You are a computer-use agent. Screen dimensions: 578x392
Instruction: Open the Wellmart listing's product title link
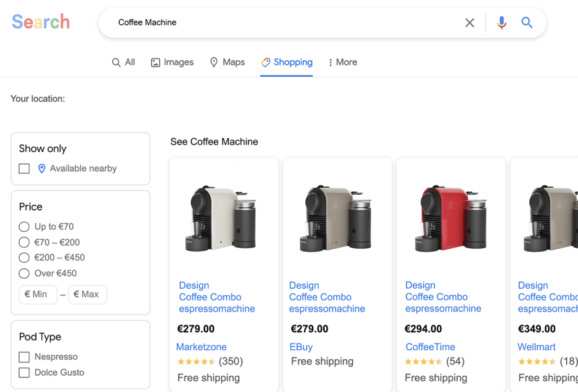[548, 297]
